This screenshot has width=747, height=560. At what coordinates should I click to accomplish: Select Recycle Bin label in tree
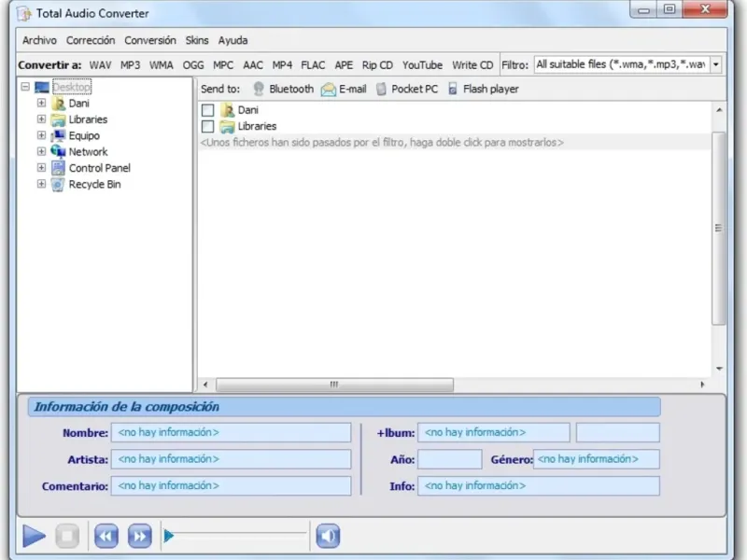[x=95, y=184]
